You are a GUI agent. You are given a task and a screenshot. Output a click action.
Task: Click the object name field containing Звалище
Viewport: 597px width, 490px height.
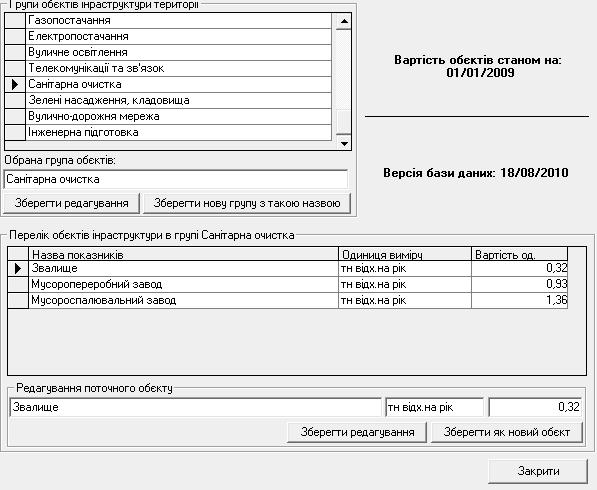tap(195, 407)
